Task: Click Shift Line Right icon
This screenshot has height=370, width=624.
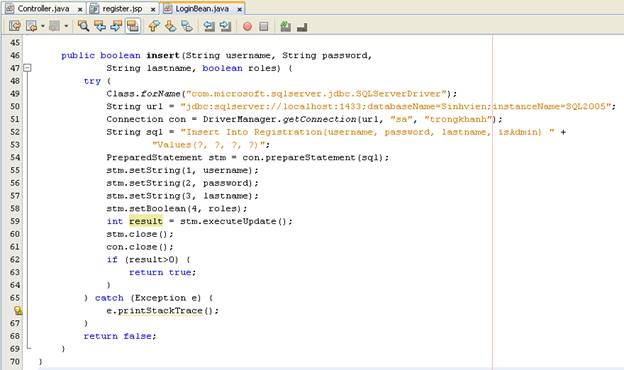Action: (x=225, y=26)
